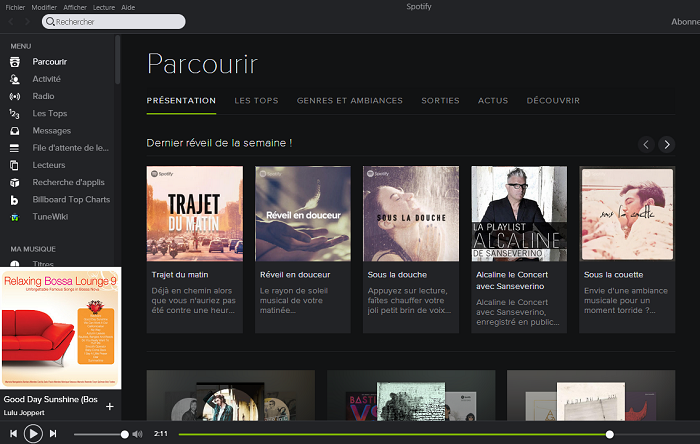The image size is (700, 444).
Task: Go back to the previous track
Action: pyautogui.click(x=12, y=434)
